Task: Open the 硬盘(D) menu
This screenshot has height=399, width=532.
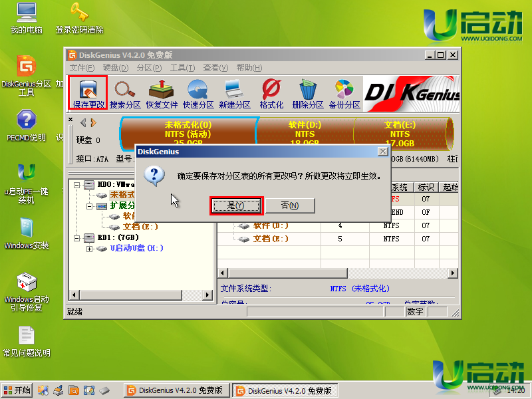Action: tap(115, 68)
